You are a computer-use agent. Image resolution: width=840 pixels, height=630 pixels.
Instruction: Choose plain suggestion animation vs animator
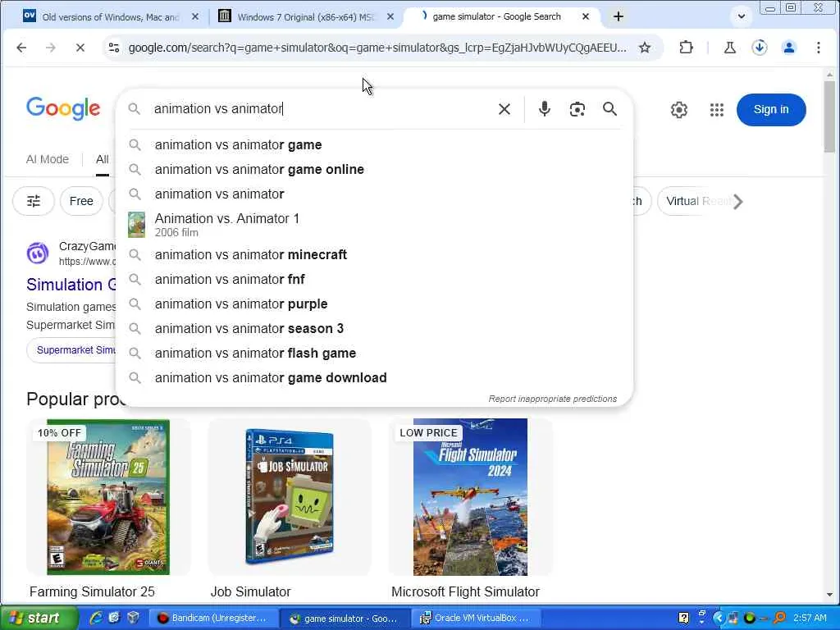pyautogui.click(x=374, y=194)
